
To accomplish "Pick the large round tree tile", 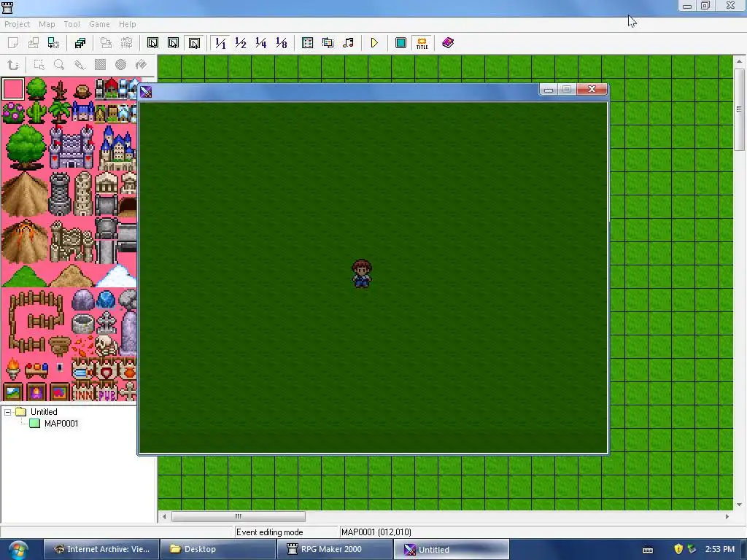I will click(26, 147).
